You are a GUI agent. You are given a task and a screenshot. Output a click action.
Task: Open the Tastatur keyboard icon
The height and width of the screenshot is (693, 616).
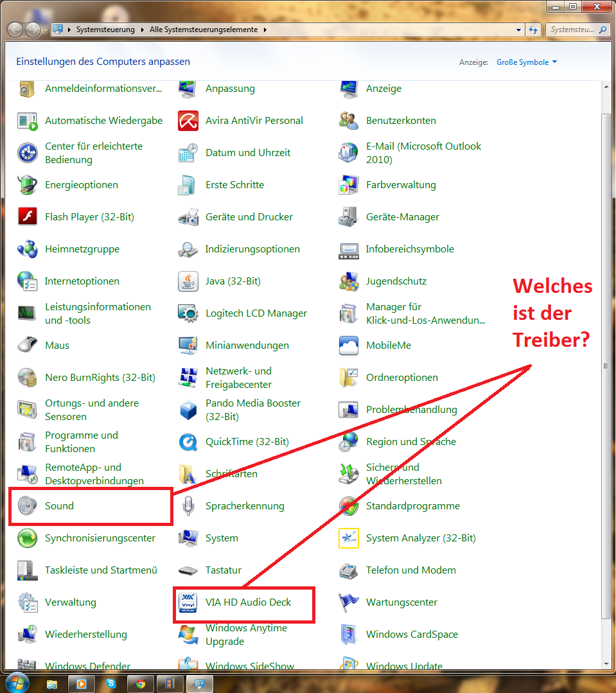[x=188, y=570]
